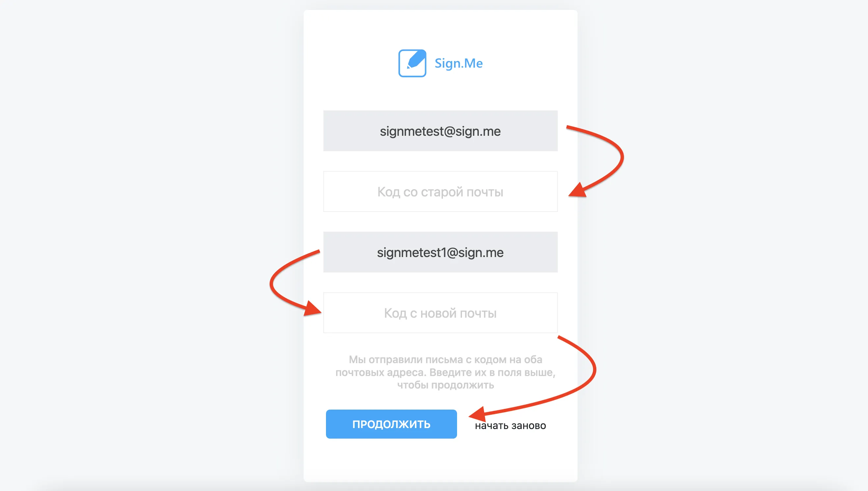Click the blue pencil square logo
Image resolution: width=868 pixels, height=491 pixels.
pyautogui.click(x=412, y=63)
